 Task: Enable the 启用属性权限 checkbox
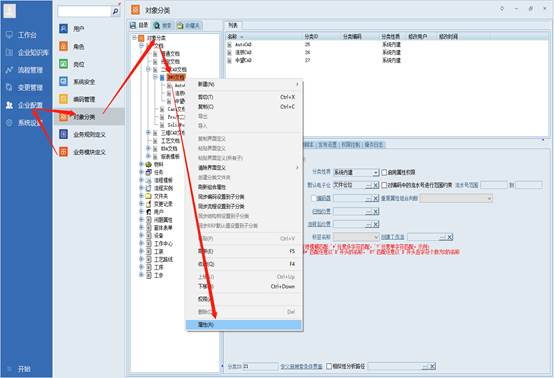tap(384, 172)
